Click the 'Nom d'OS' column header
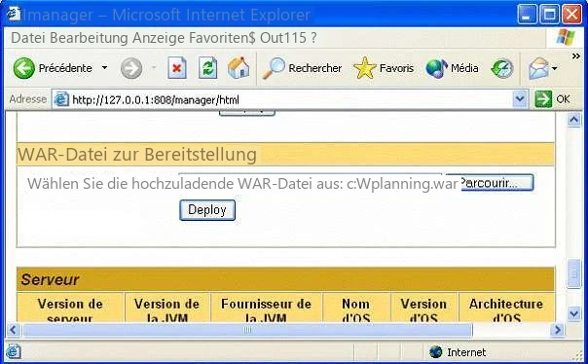The width and height of the screenshot is (588, 364). [x=356, y=309]
